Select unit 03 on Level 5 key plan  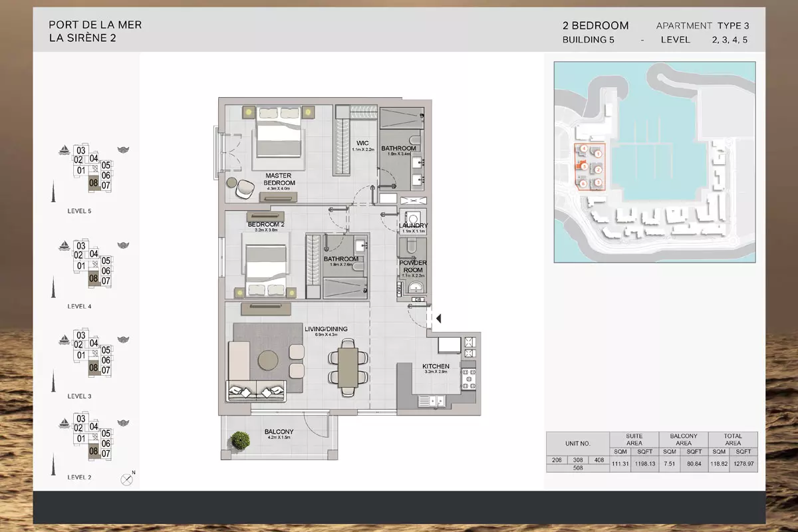tap(80, 150)
